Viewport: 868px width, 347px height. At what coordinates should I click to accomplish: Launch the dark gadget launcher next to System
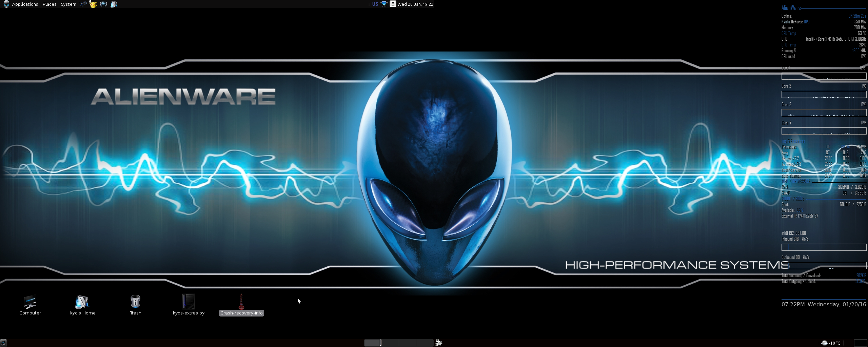[x=83, y=4]
